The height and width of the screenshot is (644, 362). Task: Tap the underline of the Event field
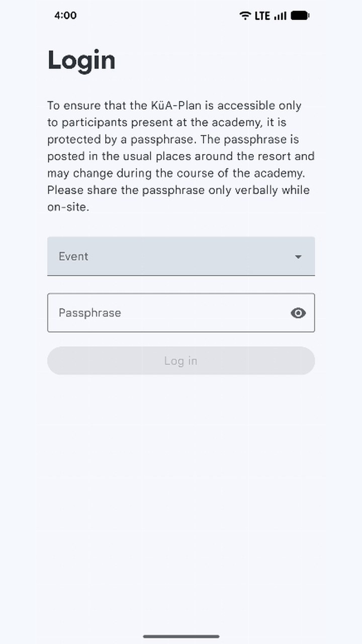[x=181, y=275]
